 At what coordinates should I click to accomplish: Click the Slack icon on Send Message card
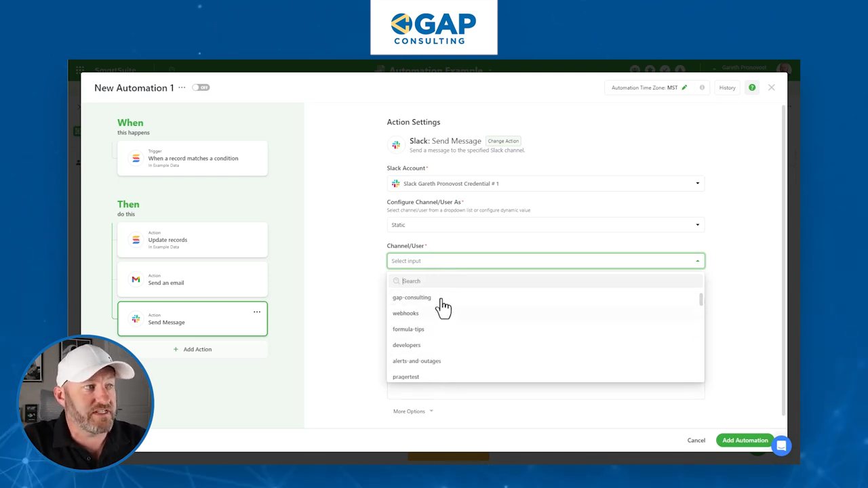[136, 319]
